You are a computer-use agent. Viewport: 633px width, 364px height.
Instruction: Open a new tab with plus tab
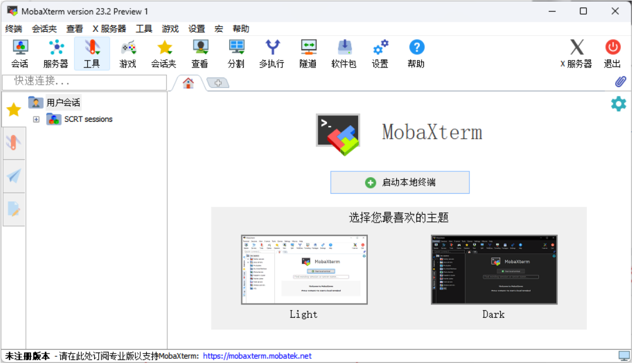[218, 83]
